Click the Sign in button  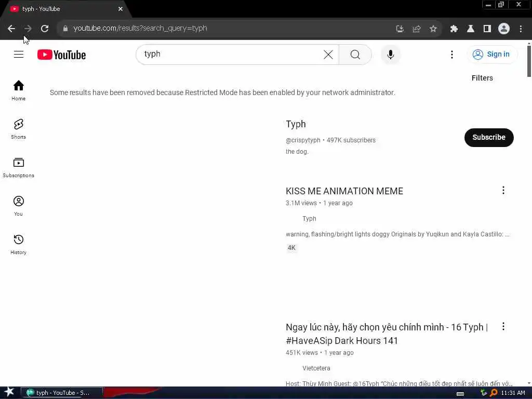[x=492, y=54]
